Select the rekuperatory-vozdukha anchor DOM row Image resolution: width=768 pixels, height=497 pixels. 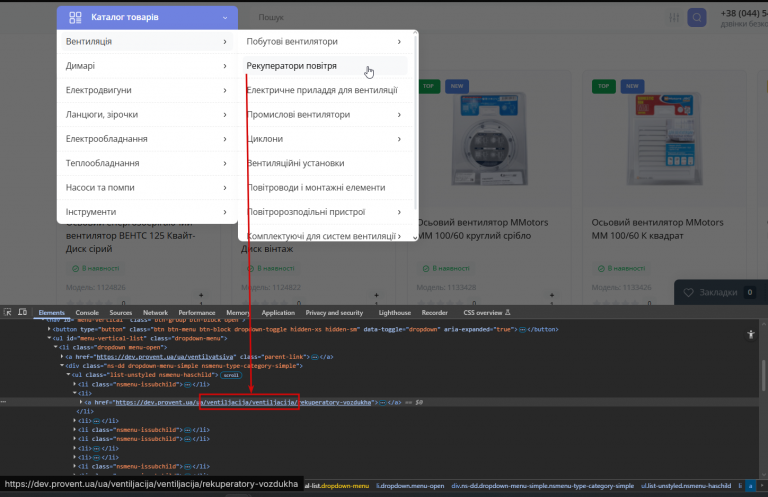click(382, 402)
